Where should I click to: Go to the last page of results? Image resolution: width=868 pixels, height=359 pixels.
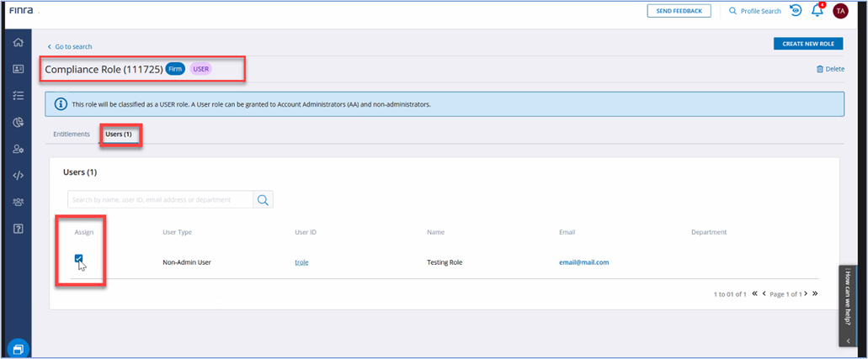point(815,293)
